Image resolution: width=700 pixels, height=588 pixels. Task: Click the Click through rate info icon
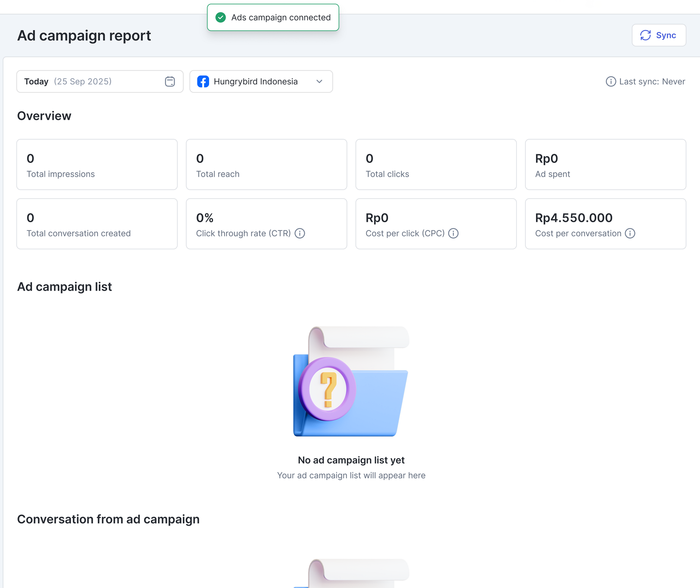tap(300, 233)
